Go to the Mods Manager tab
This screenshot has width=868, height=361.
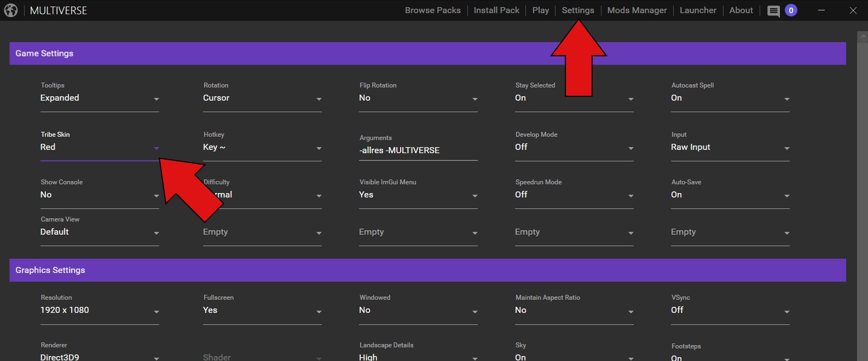(x=637, y=10)
